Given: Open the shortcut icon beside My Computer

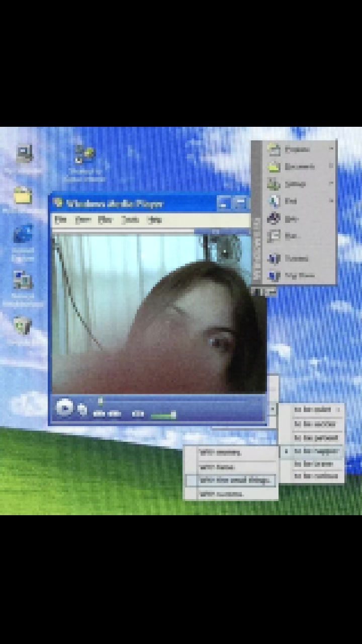Looking at the screenshot, I should [84, 154].
